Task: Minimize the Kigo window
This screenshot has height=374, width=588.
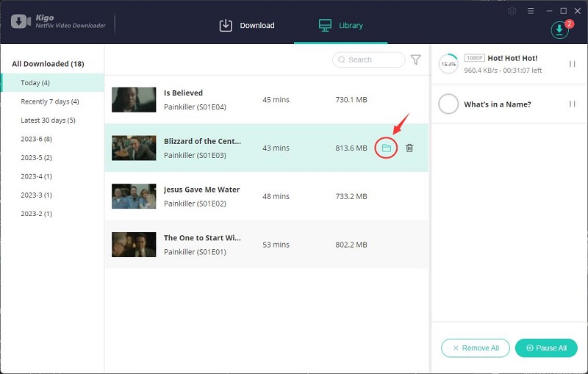Action: (x=549, y=11)
